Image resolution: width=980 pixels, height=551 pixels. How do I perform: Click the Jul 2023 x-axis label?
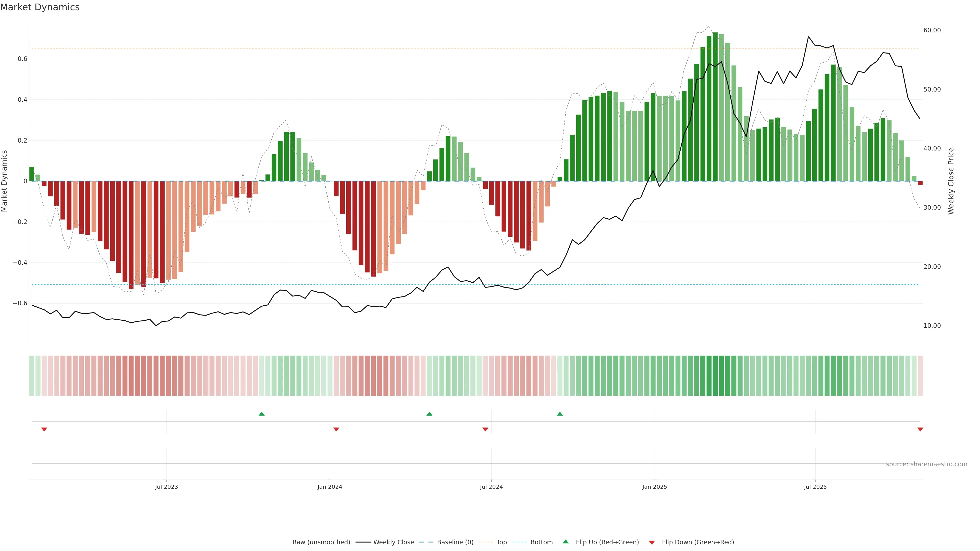(166, 487)
